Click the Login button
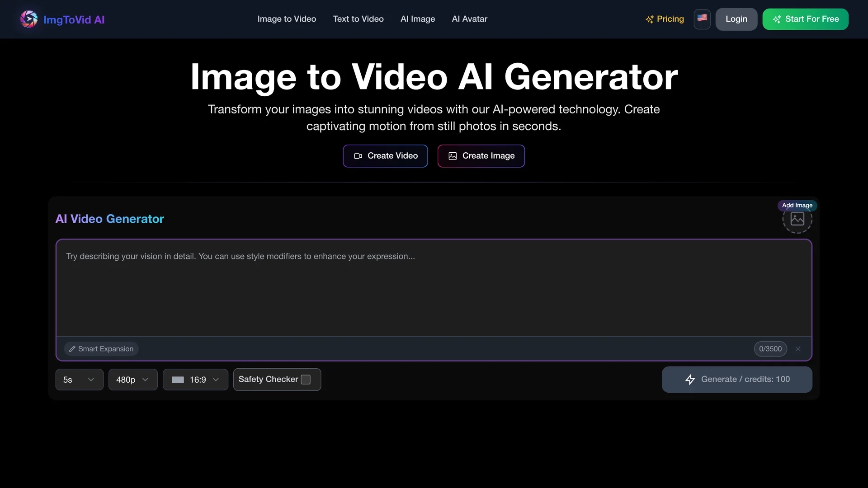868x488 pixels. tap(736, 19)
